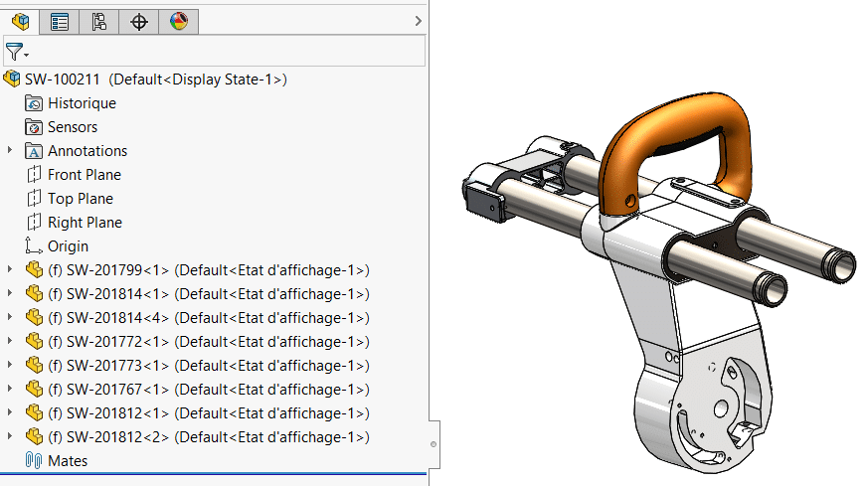The image size is (868, 486).
Task: Click the Origin icon
Action: click(33, 245)
